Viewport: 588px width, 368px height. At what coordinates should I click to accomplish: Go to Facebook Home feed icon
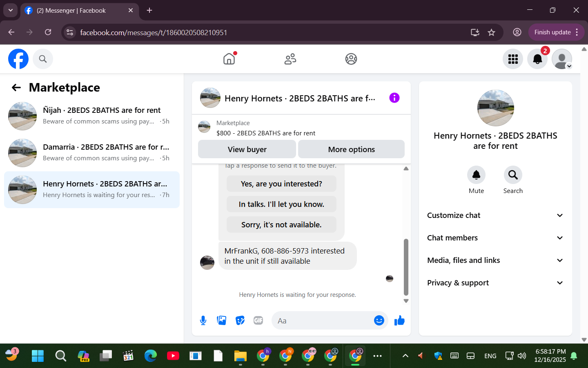pos(229,59)
